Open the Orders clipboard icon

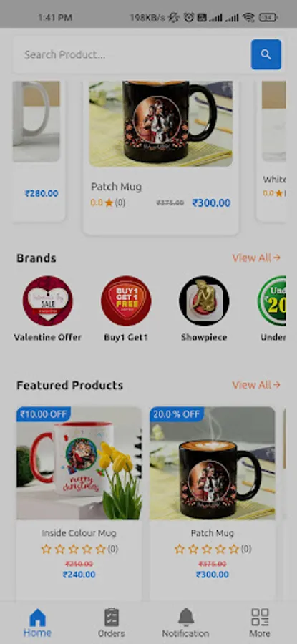[x=112, y=618]
